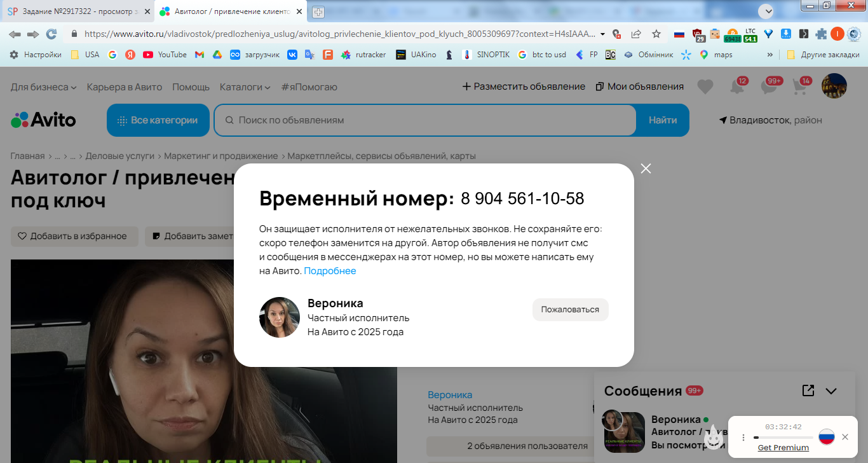
Task: Expand the Каталоги dropdown
Action: pos(245,86)
